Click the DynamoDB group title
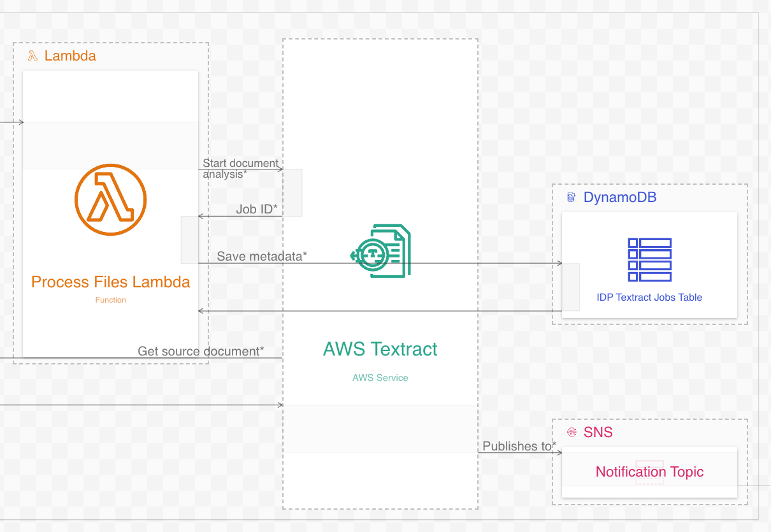771x532 pixels. click(x=620, y=198)
